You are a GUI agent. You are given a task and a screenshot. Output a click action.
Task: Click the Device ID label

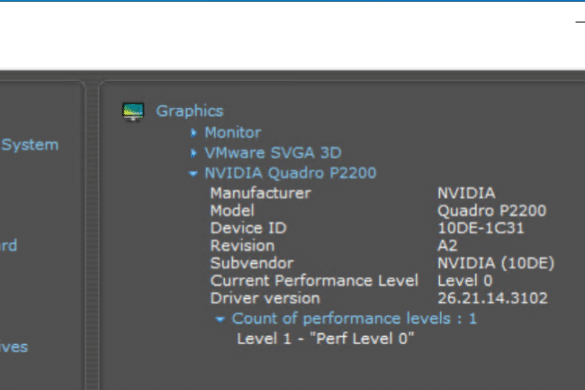point(248,228)
